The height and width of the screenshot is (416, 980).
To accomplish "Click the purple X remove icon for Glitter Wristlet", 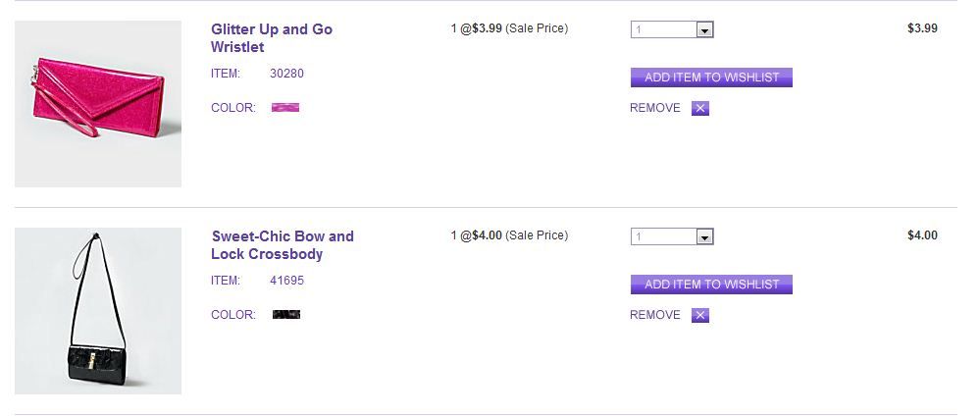I will (x=699, y=109).
